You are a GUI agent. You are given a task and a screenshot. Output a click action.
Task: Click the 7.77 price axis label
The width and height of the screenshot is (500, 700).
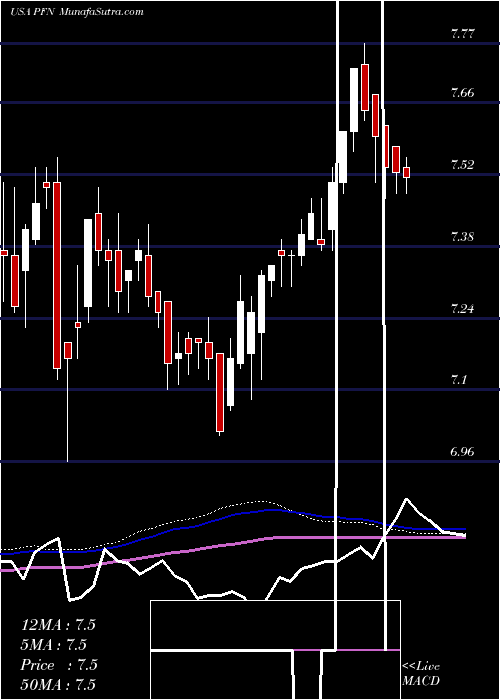[462, 34]
